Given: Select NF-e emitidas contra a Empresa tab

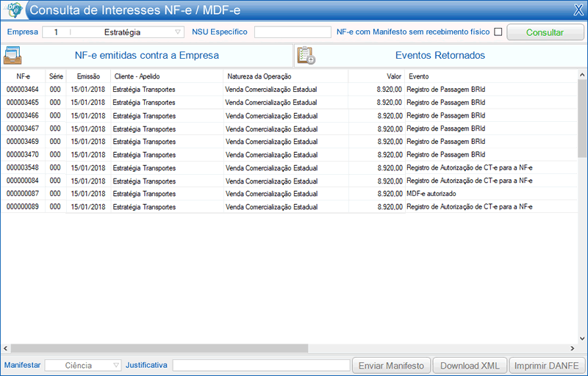Looking at the screenshot, I should [x=146, y=55].
